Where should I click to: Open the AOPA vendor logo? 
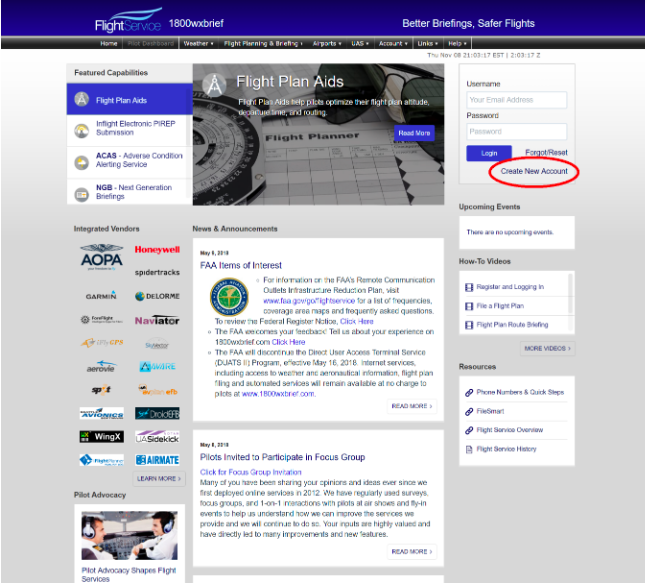[x=102, y=257]
